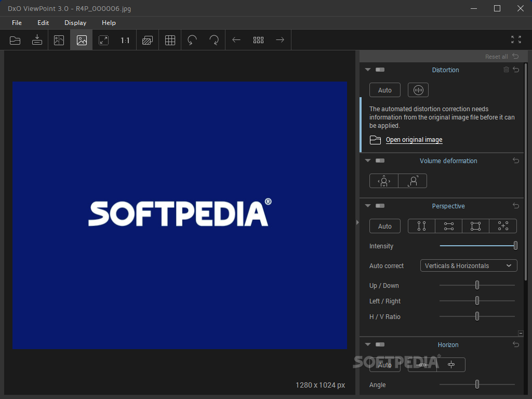Click the H / V Ratio slider handle
Viewport: 532px width, 399px height.
click(x=477, y=316)
